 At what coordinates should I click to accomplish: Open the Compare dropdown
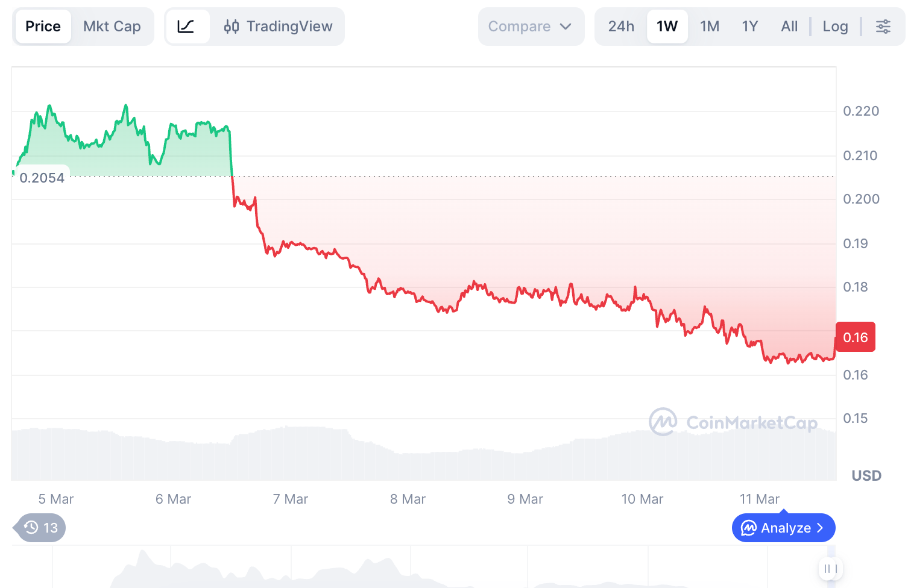pyautogui.click(x=531, y=27)
